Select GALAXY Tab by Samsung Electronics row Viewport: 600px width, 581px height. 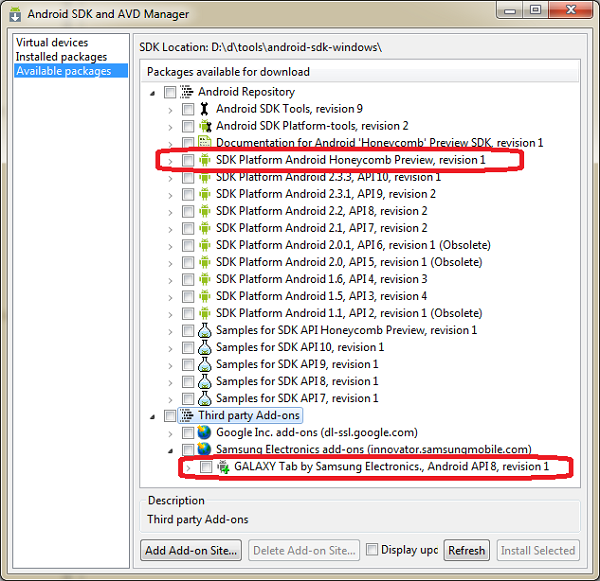pos(391,467)
